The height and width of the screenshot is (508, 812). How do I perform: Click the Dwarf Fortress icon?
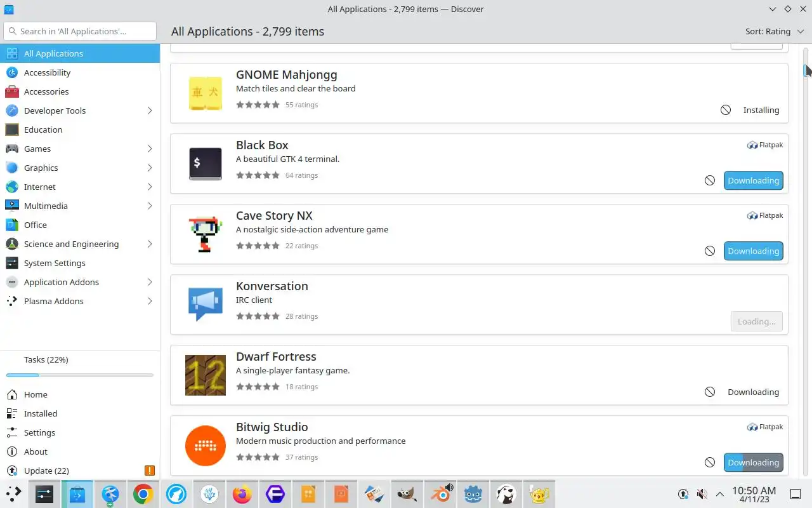coord(206,375)
